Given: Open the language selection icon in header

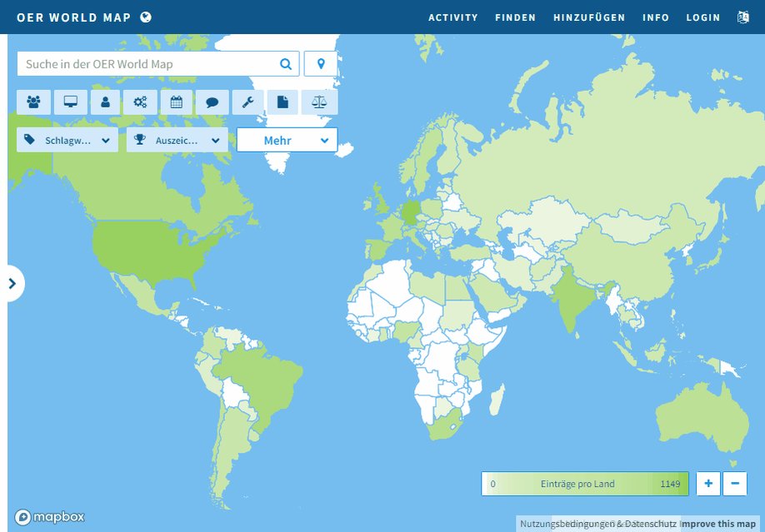Looking at the screenshot, I should [743, 17].
